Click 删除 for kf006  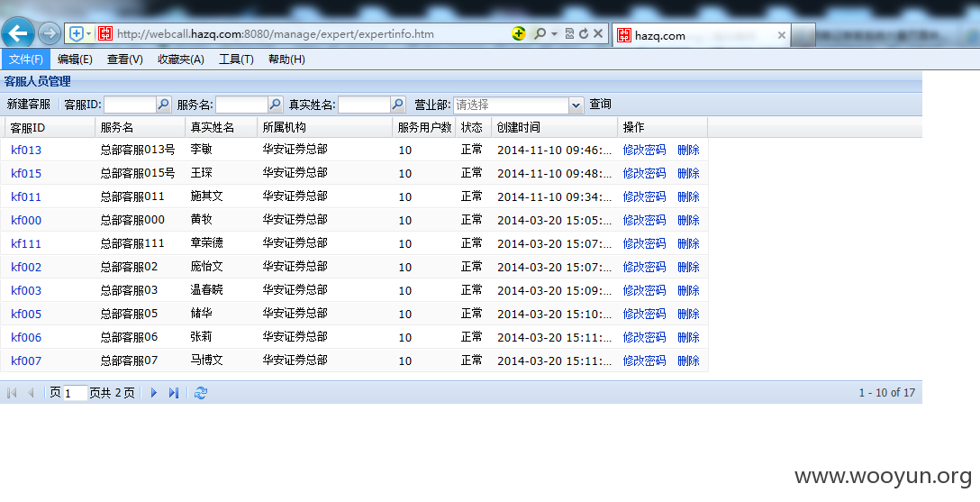(x=689, y=338)
